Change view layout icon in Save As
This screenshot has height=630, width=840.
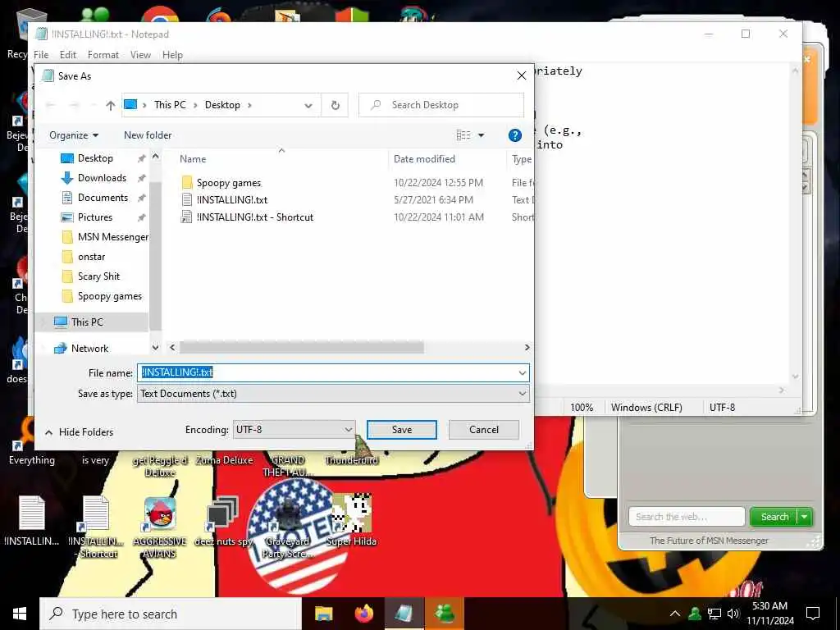coord(463,135)
